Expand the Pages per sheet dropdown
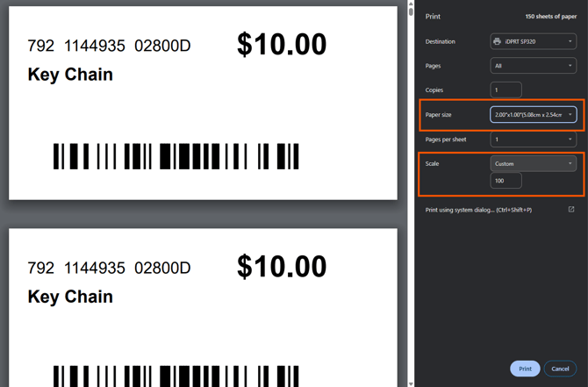The height and width of the screenshot is (387, 588). coord(533,140)
